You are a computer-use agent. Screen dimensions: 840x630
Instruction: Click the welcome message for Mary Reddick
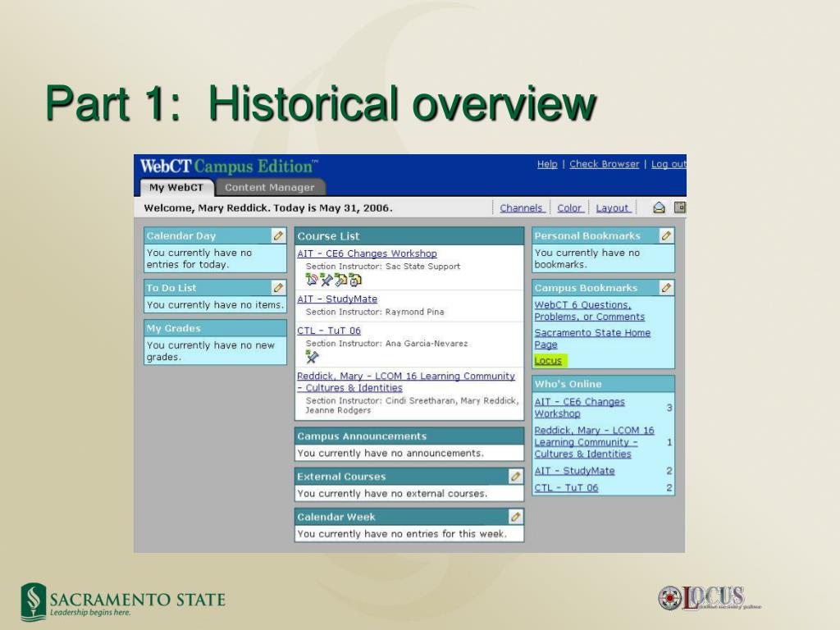coord(268,208)
